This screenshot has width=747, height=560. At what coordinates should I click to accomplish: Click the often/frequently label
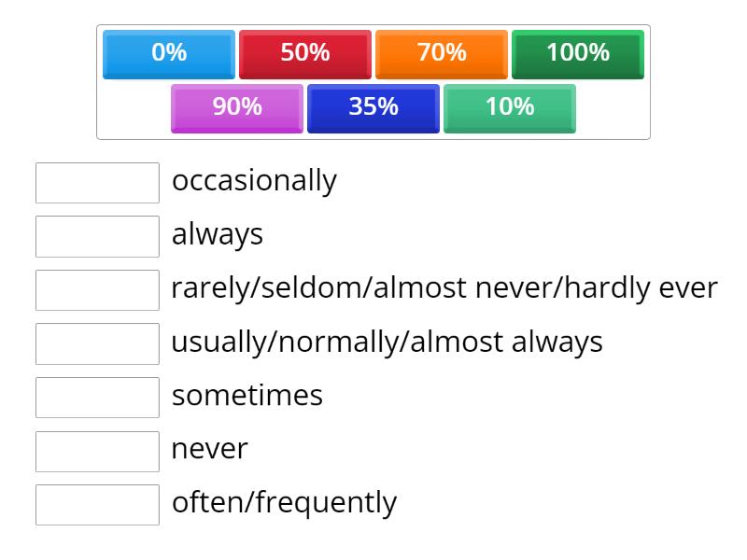coord(284,503)
